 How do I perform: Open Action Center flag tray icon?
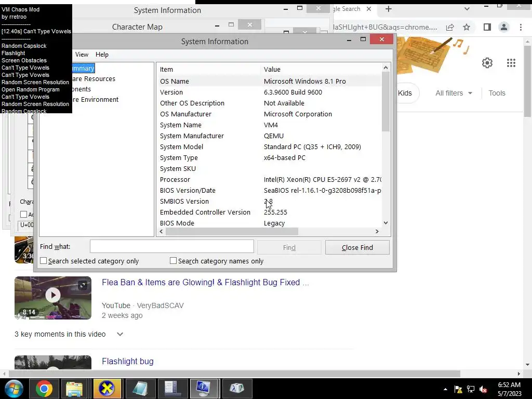[458, 389]
